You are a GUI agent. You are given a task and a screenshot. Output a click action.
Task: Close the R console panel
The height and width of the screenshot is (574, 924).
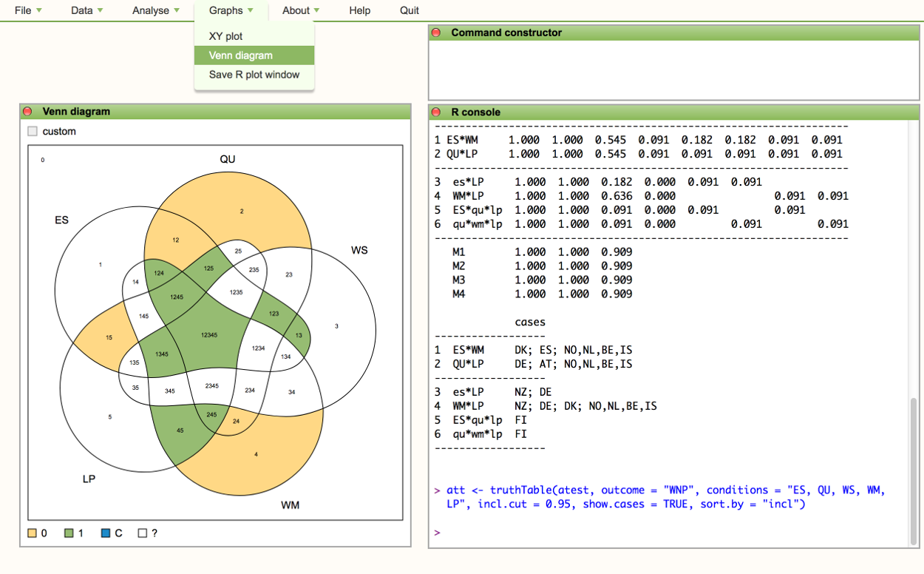(x=436, y=112)
